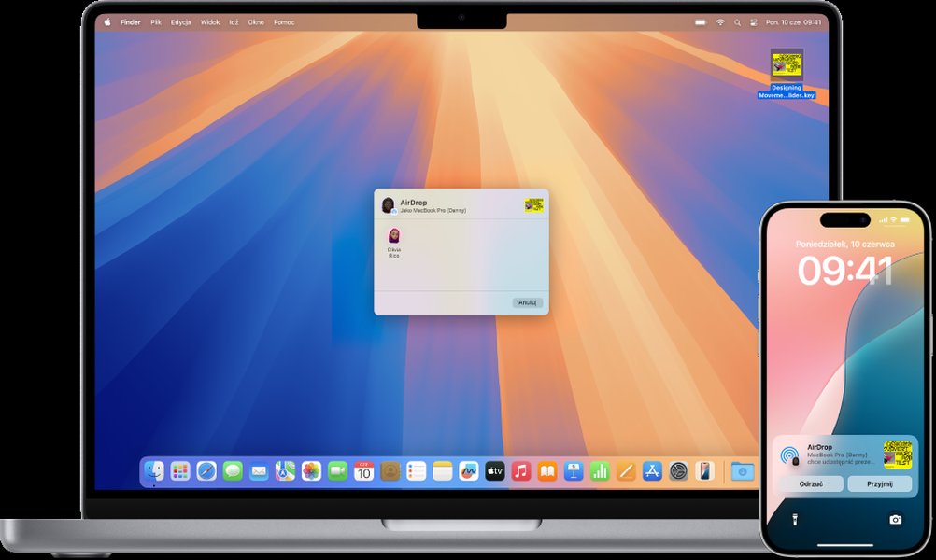This screenshot has height=560, width=936.
Task: Start FaceTime from the Dock
Action: tap(338, 471)
